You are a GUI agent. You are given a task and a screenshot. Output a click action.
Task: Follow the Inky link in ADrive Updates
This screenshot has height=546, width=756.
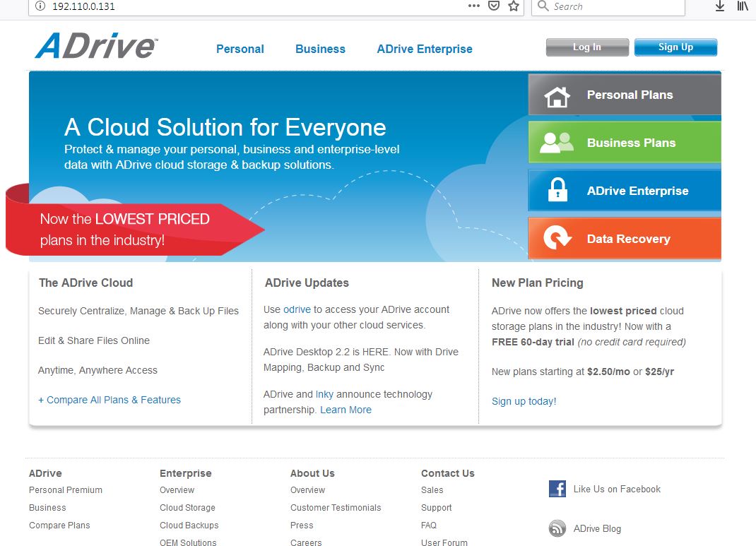coord(324,394)
